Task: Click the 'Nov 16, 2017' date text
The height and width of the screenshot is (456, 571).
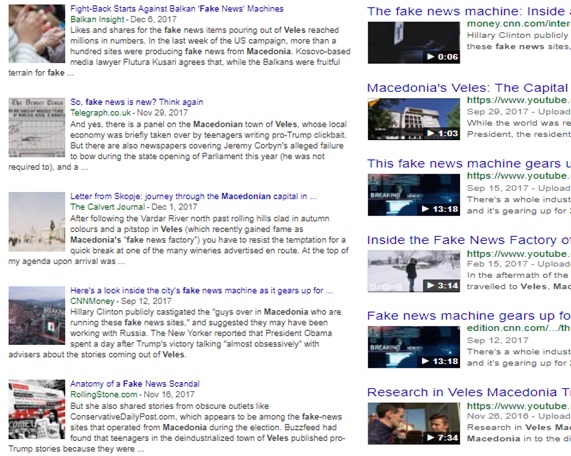Action: pyautogui.click(x=169, y=394)
